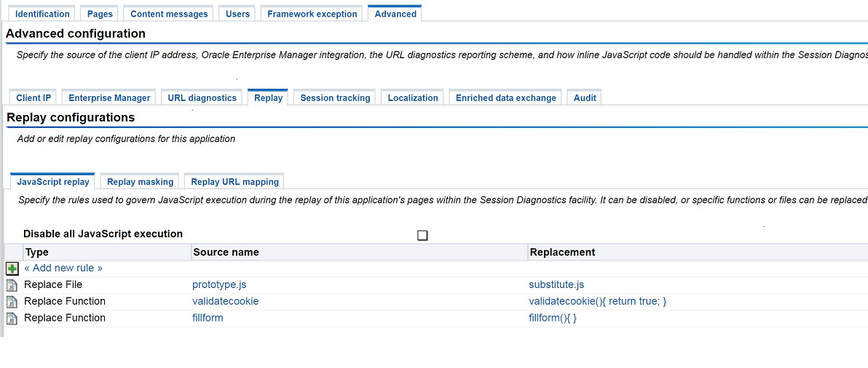Open the Content messages tab
The height and width of the screenshot is (368, 868).
(x=169, y=14)
